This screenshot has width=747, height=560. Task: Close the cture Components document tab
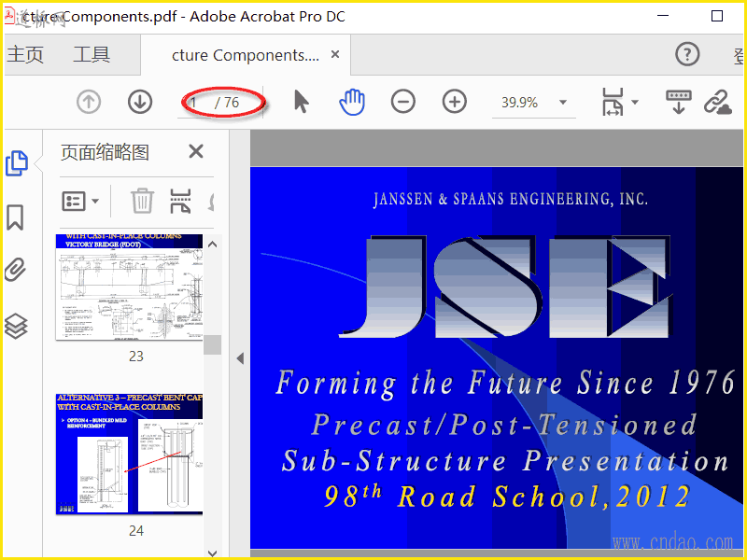[x=335, y=54]
